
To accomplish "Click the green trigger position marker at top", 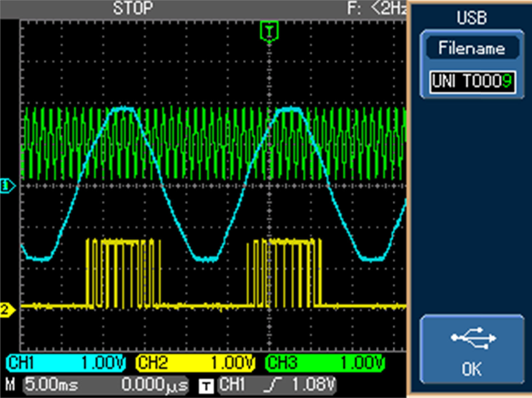I will coord(269,31).
